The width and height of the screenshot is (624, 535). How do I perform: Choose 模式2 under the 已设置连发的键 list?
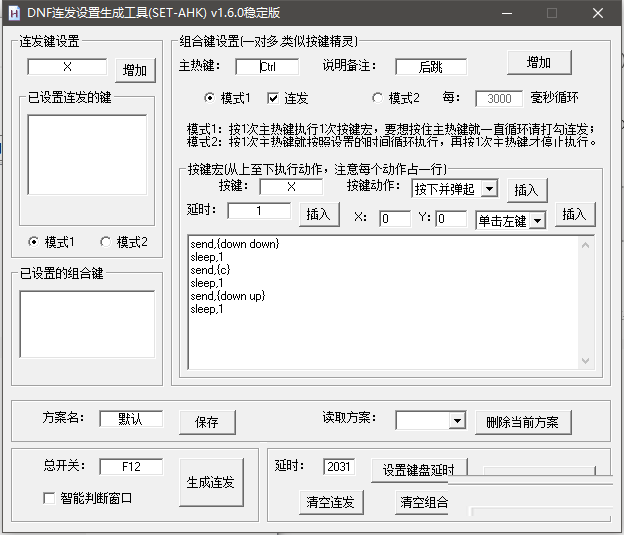[x=104, y=242]
